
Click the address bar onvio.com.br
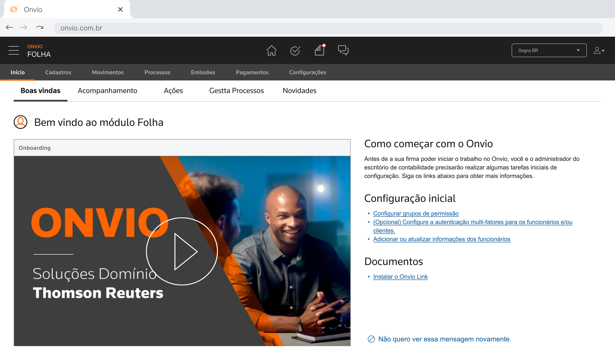pyautogui.click(x=328, y=28)
